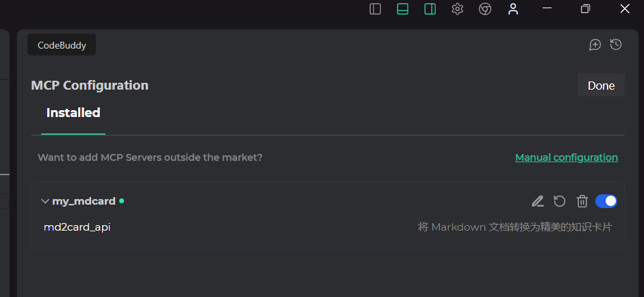Click the browser preview icon in title bar
Viewport: 644px width, 297px height.
point(485,9)
